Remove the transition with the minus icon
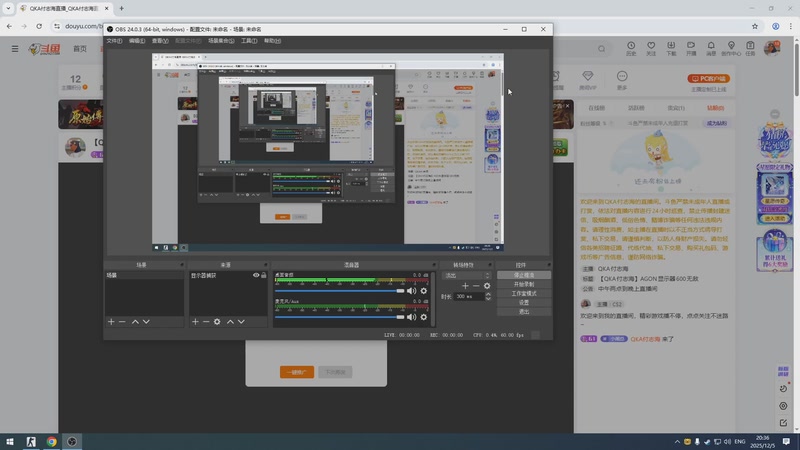 point(476,286)
